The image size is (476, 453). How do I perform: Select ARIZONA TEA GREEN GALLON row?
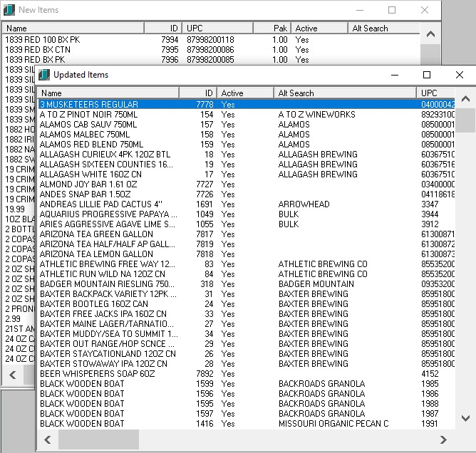click(x=247, y=234)
